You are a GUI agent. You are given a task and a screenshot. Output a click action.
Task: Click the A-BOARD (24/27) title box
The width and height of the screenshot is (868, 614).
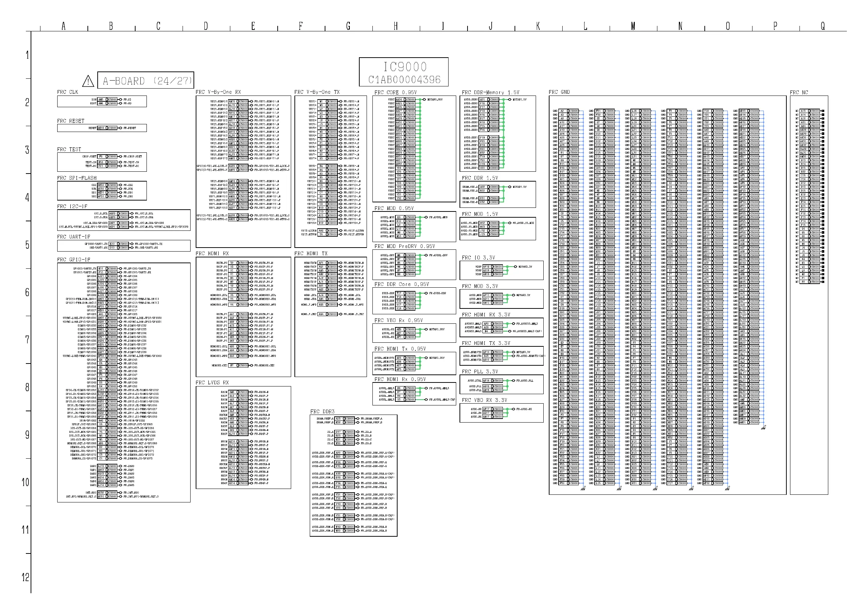pyautogui.click(x=145, y=81)
